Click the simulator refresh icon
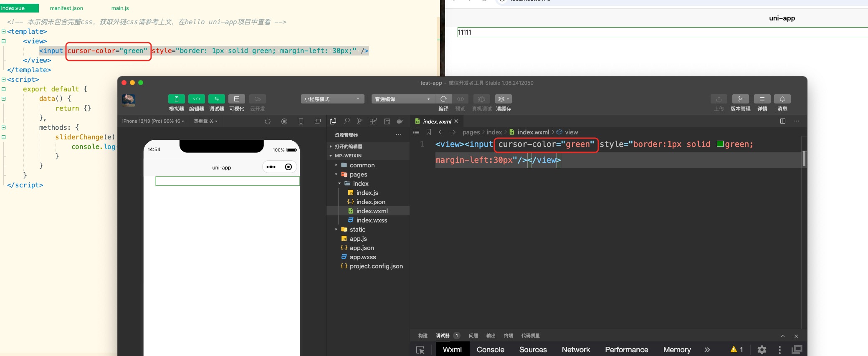 268,121
